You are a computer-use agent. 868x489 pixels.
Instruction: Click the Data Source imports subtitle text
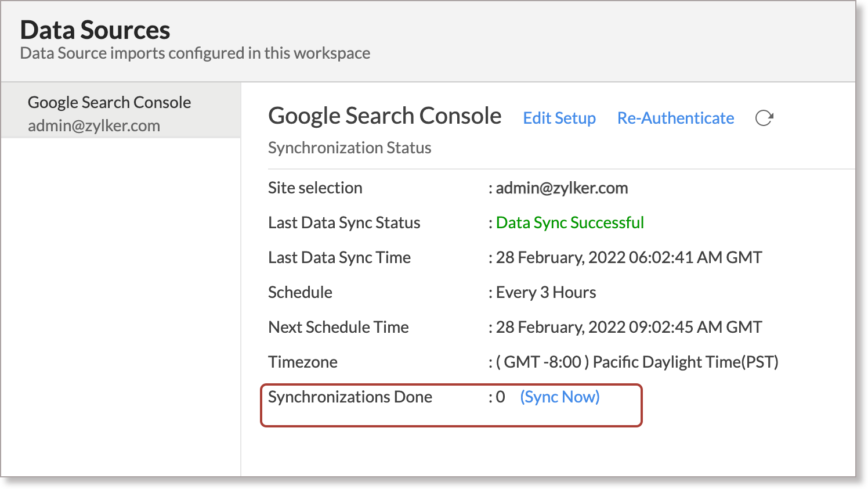point(195,53)
